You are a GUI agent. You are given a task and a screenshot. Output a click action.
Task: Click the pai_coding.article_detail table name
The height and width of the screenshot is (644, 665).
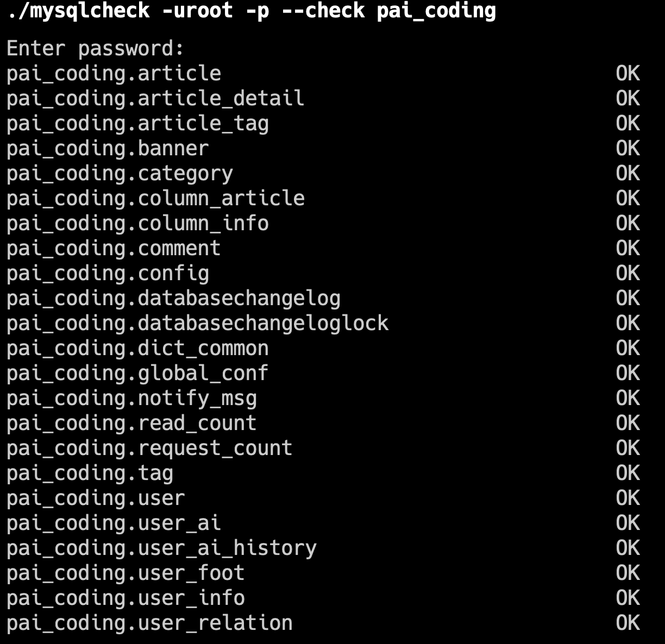(x=155, y=98)
